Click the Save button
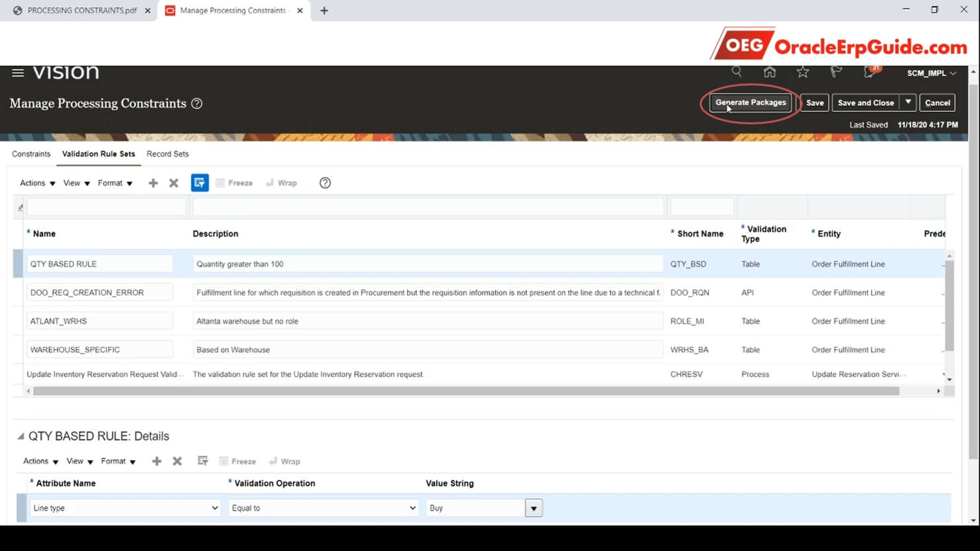The width and height of the screenshot is (980, 551). (815, 103)
